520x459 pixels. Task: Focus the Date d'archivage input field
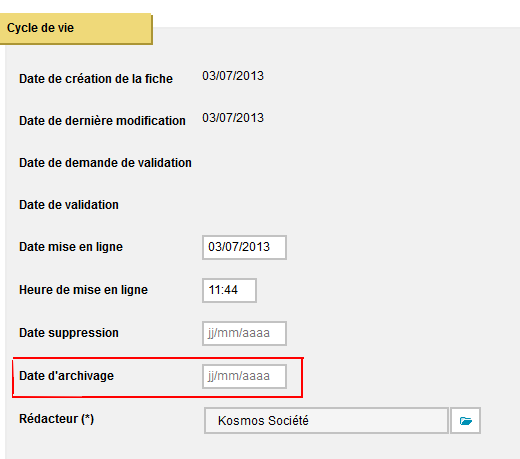click(244, 376)
